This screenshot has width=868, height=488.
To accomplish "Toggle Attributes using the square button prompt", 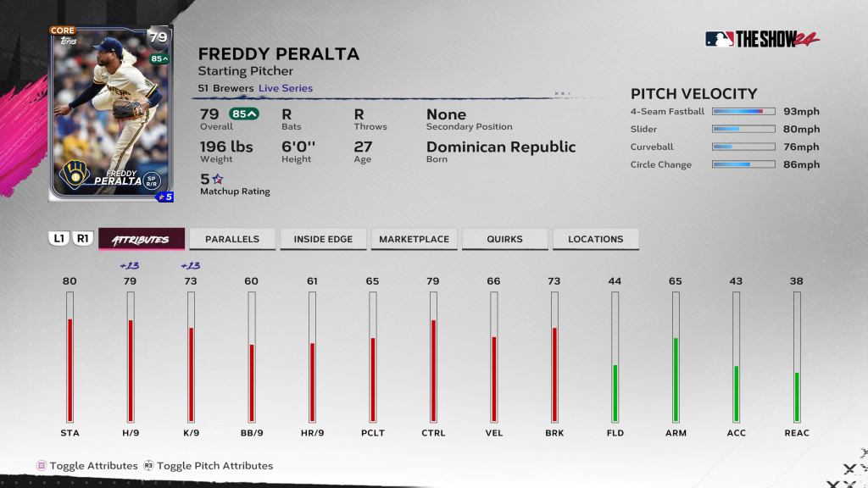I will point(41,465).
